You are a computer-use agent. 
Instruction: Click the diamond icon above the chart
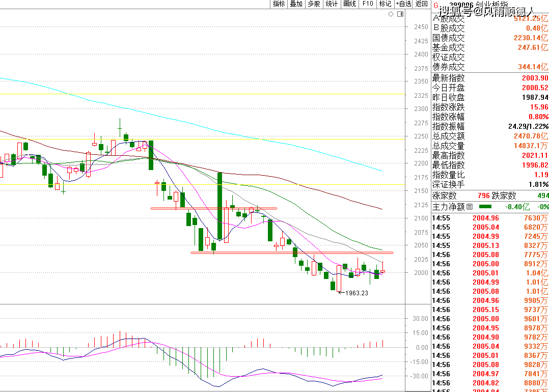391,14
